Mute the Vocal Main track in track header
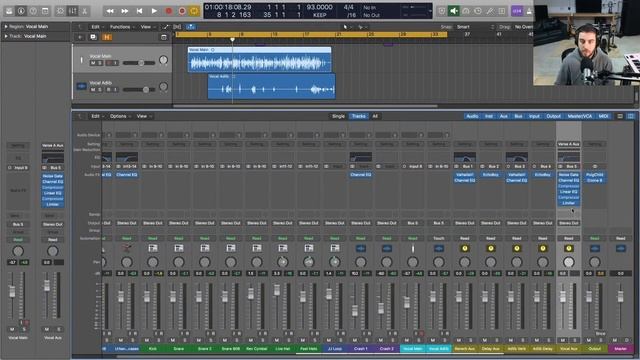 (x=93, y=63)
